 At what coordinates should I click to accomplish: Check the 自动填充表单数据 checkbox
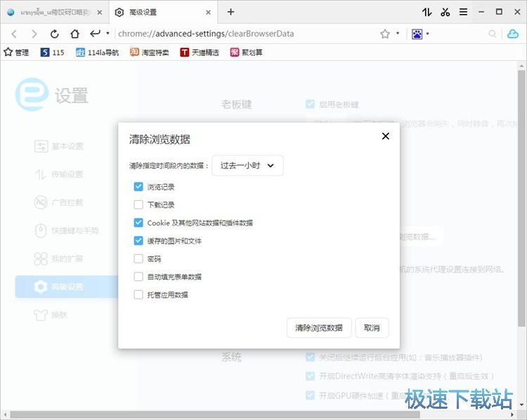pyautogui.click(x=138, y=277)
